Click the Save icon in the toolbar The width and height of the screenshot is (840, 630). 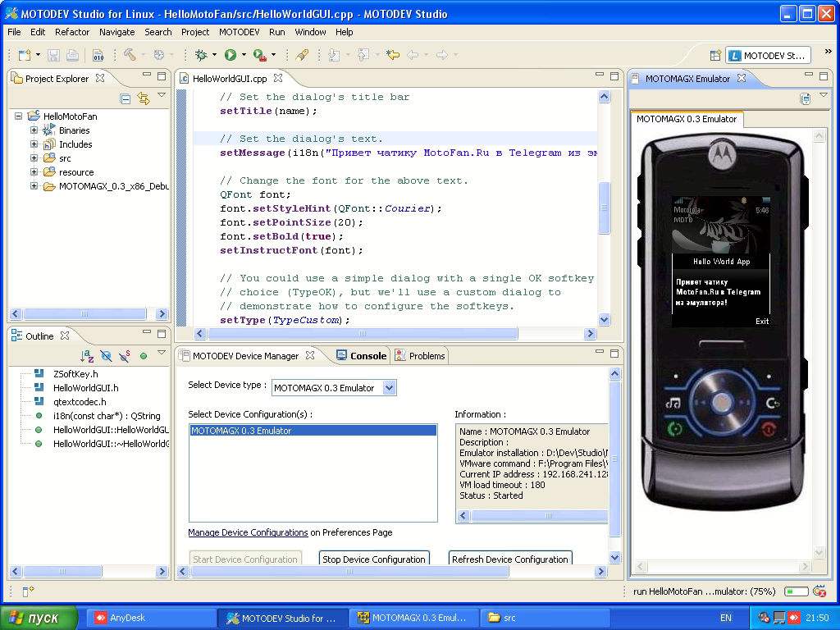click(53, 55)
